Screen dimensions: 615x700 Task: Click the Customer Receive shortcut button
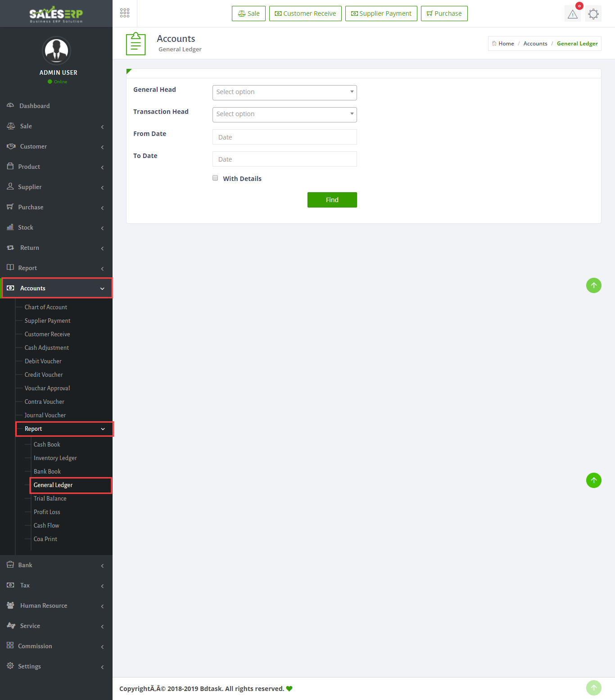click(305, 14)
